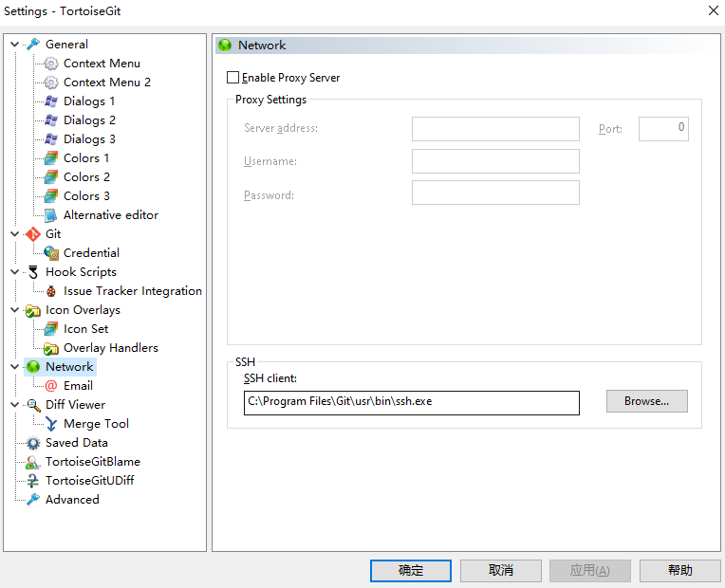Click the 帮助 help button

(x=680, y=571)
